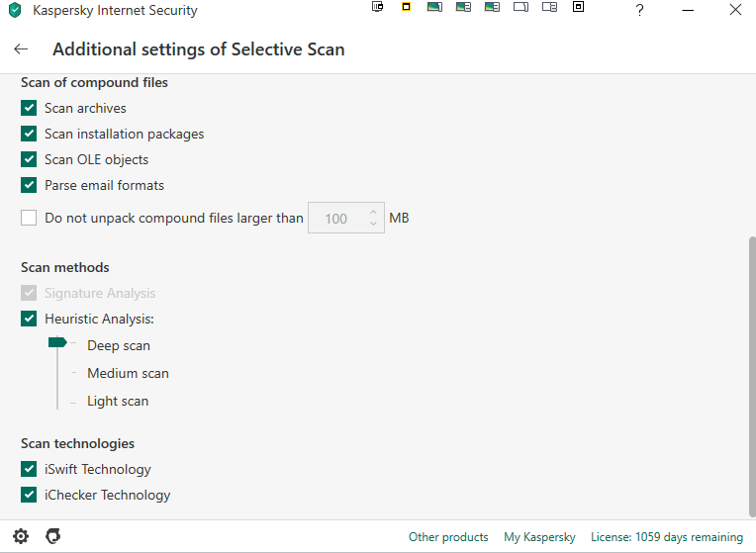756x553 pixels.
Task: Open help with the question mark
Action: click(640, 11)
